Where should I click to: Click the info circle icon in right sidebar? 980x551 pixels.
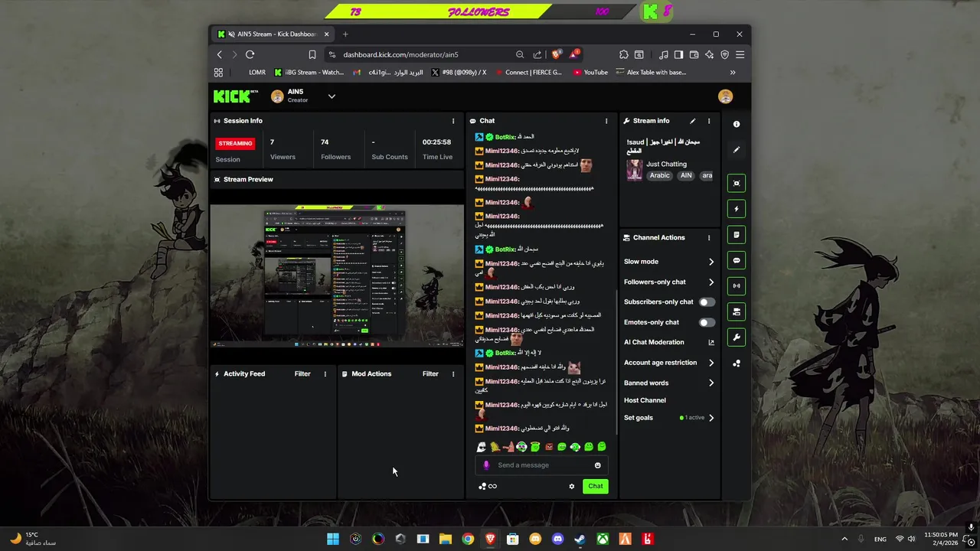[x=737, y=124]
